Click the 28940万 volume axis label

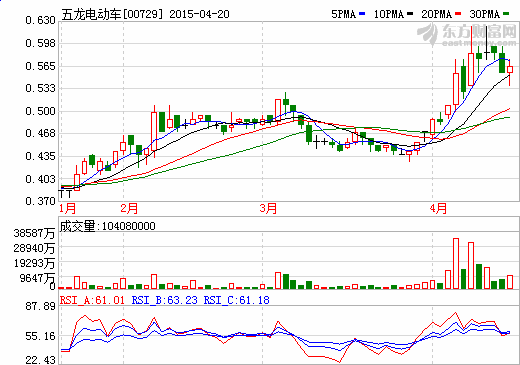tap(34, 248)
